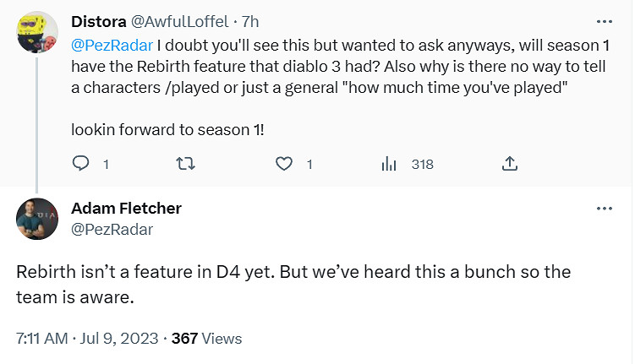Open Adam Fletcher's profile picture
635x364 pixels.
tap(37, 221)
